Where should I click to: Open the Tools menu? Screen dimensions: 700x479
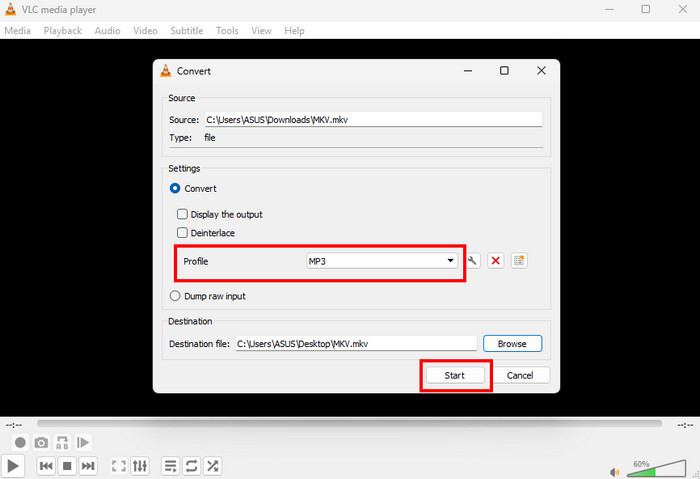(227, 31)
